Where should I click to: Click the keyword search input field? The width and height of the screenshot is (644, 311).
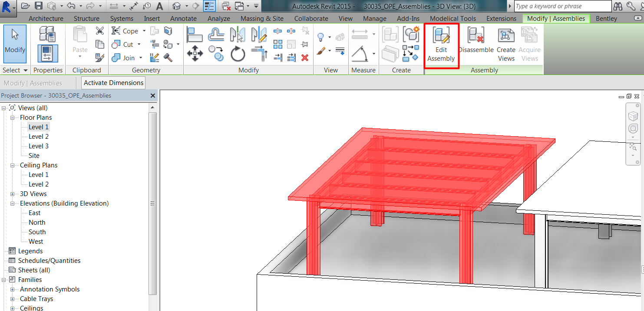pyautogui.click(x=563, y=6)
